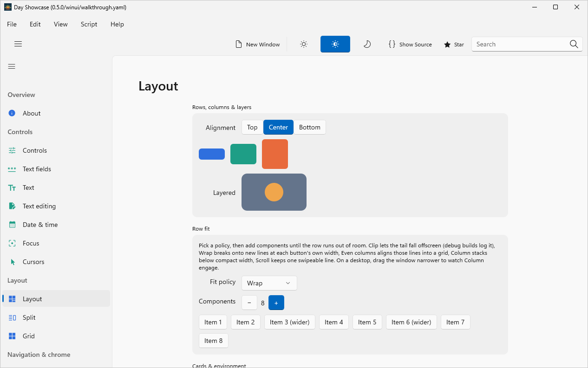
Task: Click the Item 7 button
Action: point(456,322)
